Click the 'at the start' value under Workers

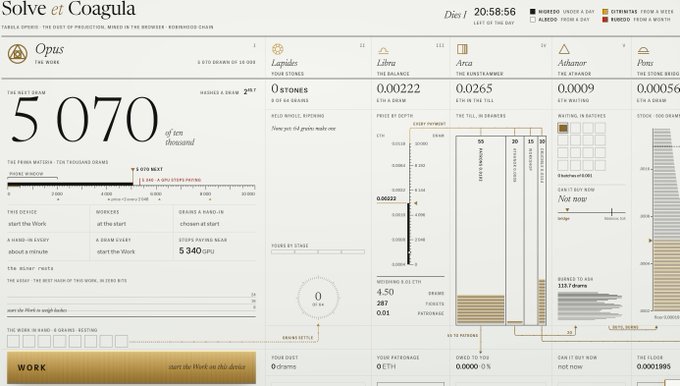tap(111, 224)
